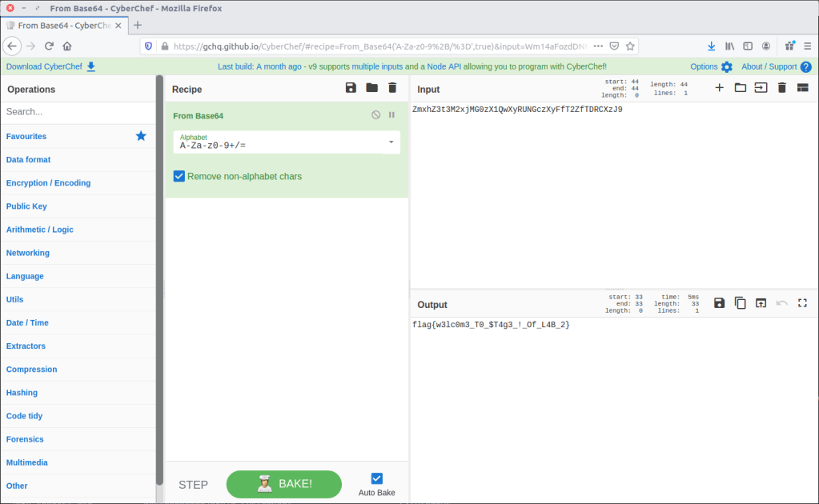Maximise the output pane
The image size is (819, 504).
tap(803, 303)
